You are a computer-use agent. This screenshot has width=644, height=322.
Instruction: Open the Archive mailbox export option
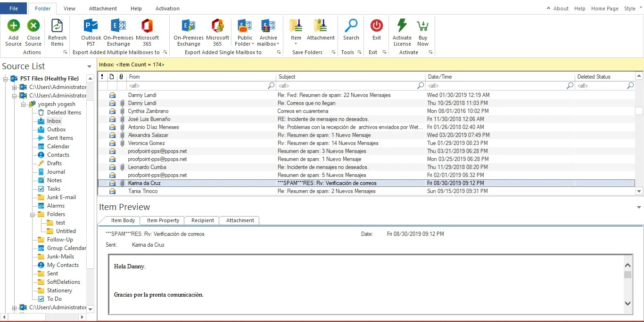268,32
